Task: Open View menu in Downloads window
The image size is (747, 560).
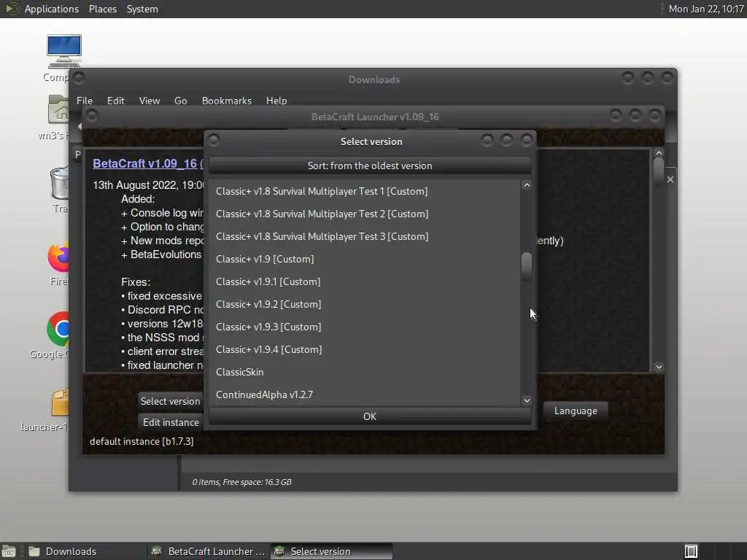Action: (150, 101)
